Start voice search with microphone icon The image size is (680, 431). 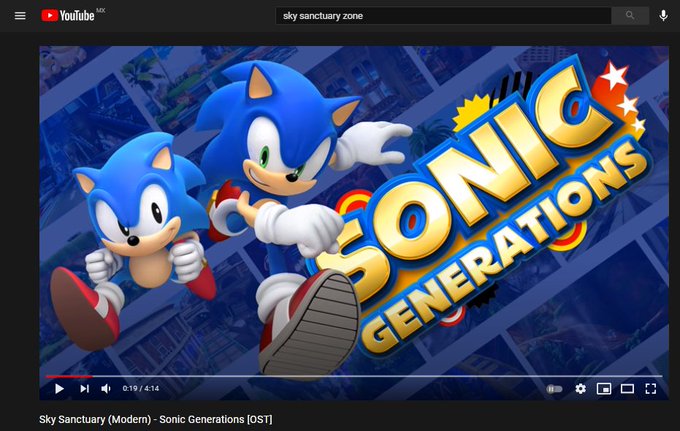click(x=663, y=16)
